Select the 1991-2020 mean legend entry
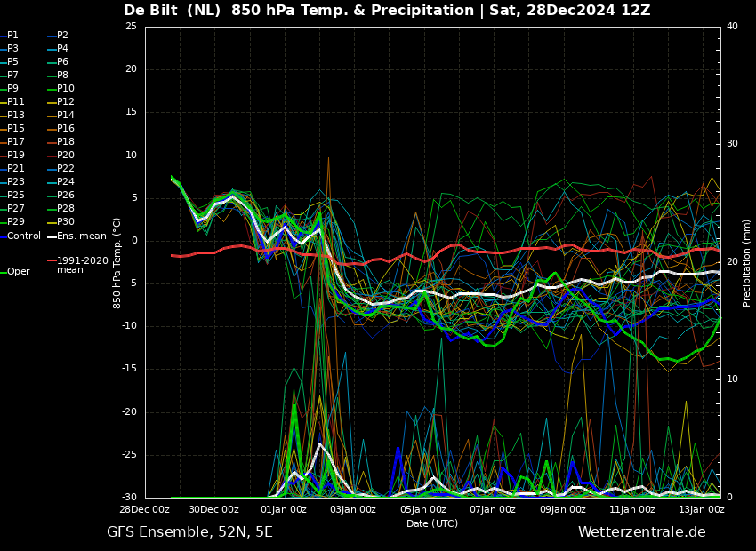This screenshot has height=551, width=756. tap(82, 265)
